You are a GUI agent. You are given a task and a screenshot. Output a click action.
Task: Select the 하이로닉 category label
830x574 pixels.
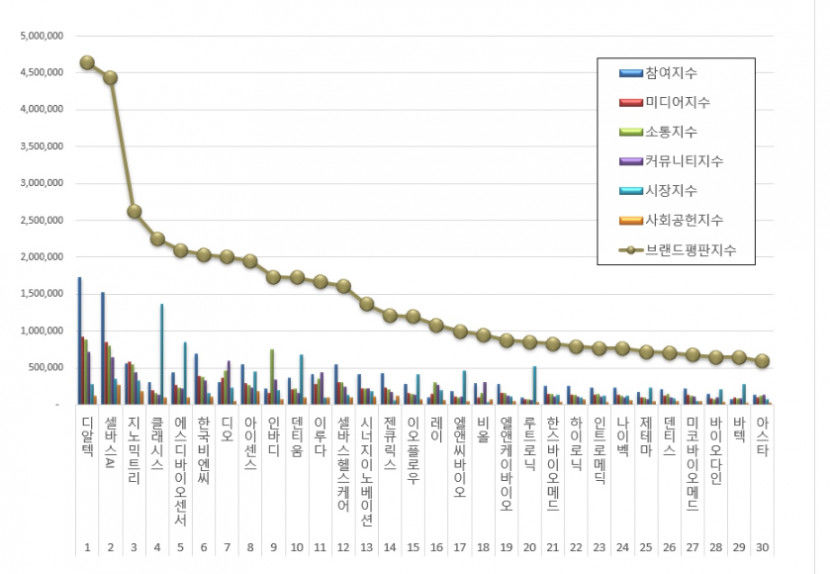pyautogui.click(x=576, y=443)
